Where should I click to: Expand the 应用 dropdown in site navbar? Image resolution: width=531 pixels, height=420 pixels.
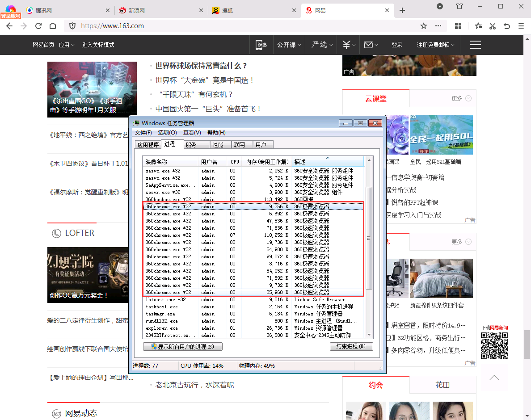point(66,45)
